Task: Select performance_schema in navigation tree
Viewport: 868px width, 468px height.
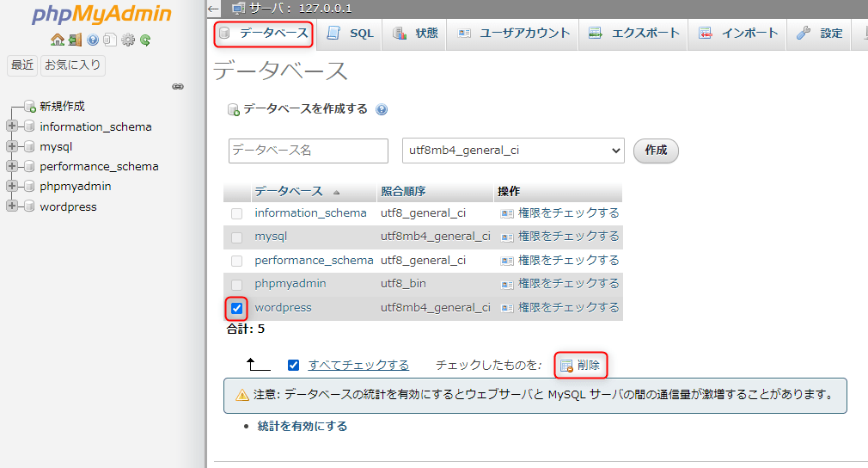Action: (99, 167)
